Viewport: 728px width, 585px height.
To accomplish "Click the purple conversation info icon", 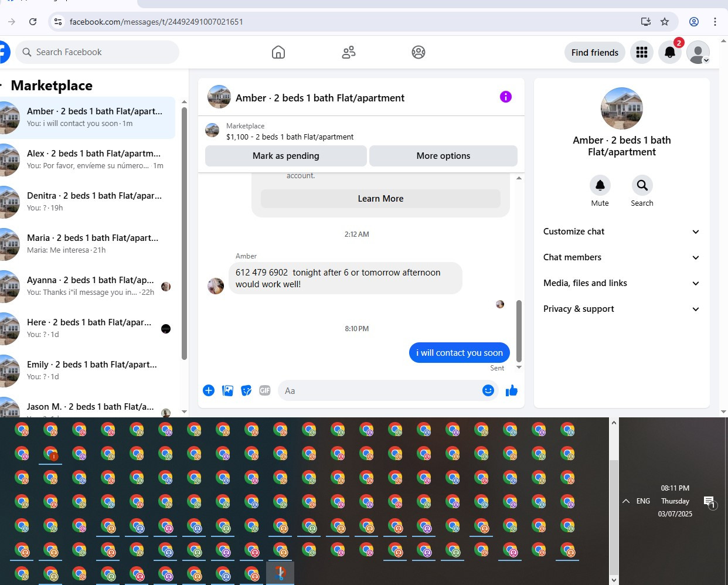I will click(x=506, y=97).
